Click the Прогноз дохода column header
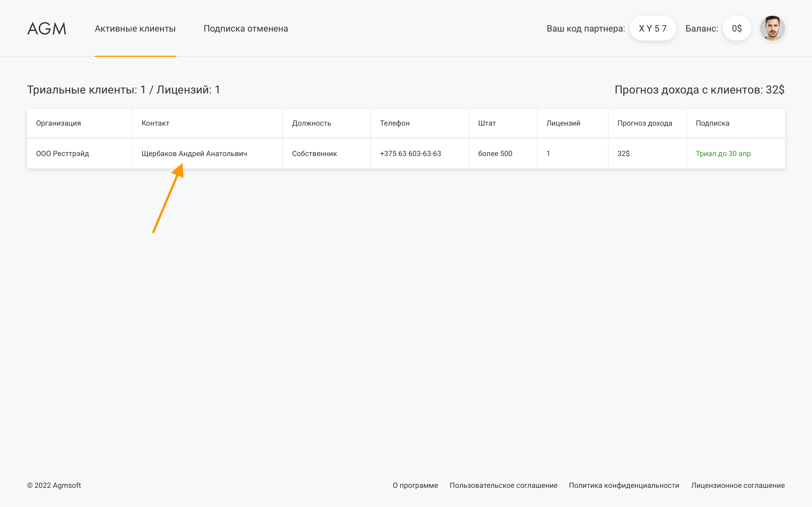Image resolution: width=812 pixels, height=507 pixels. click(645, 123)
